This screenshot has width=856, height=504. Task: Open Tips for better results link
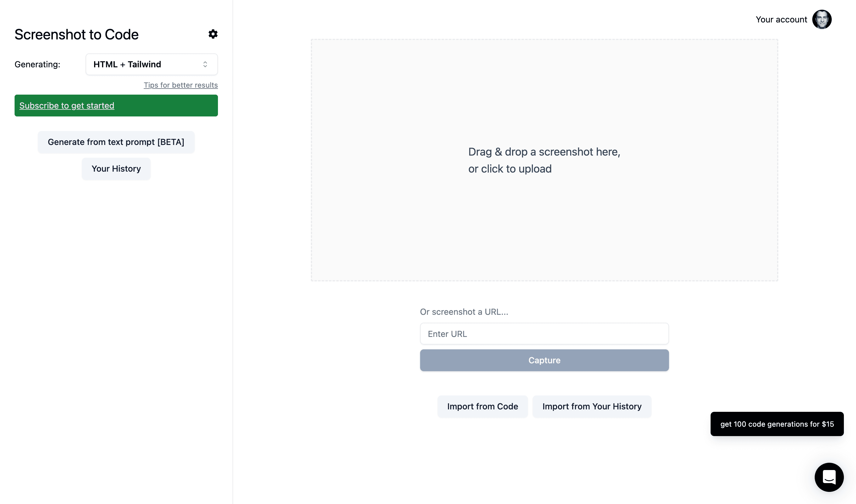[181, 85]
